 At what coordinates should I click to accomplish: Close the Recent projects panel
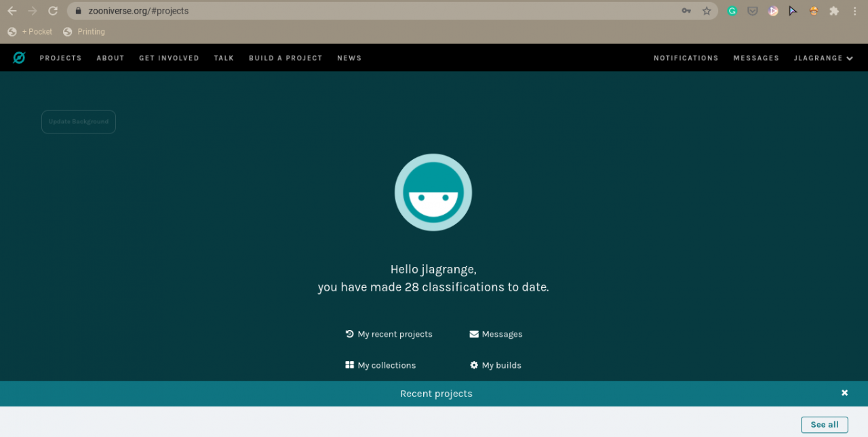pyautogui.click(x=845, y=393)
